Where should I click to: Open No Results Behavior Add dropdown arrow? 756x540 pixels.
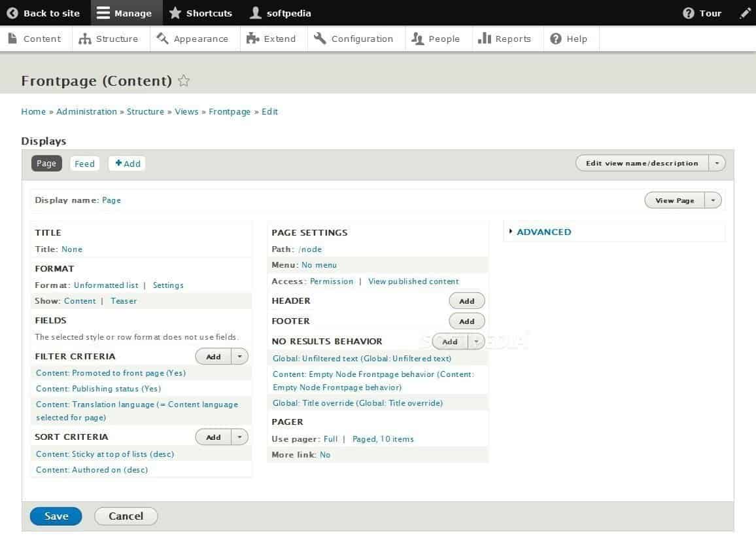[x=476, y=342]
